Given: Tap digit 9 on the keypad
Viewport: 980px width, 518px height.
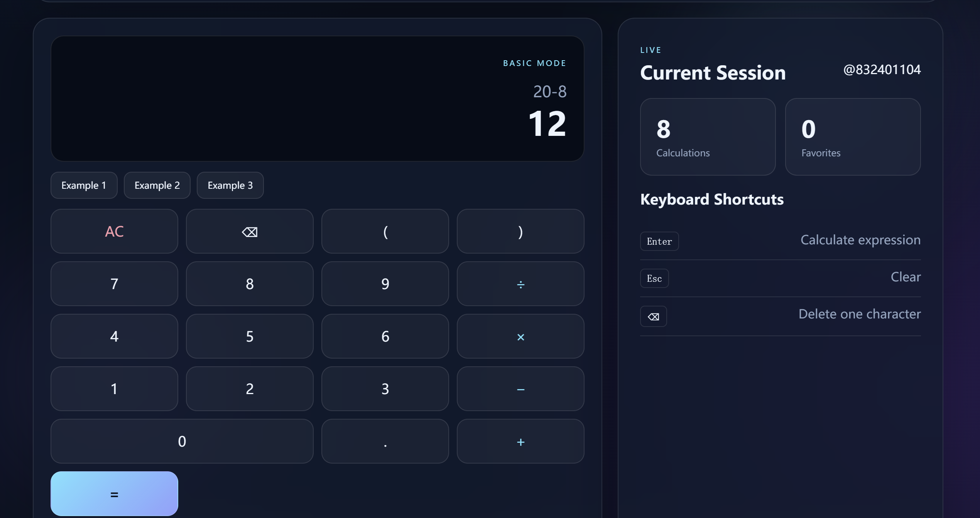Looking at the screenshot, I should pyautogui.click(x=385, y=284).
